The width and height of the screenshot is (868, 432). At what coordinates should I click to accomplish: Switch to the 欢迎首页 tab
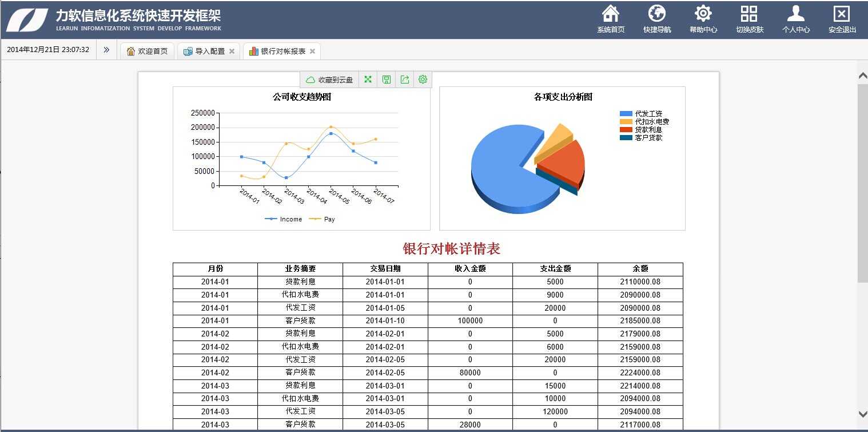click(147, 51)
